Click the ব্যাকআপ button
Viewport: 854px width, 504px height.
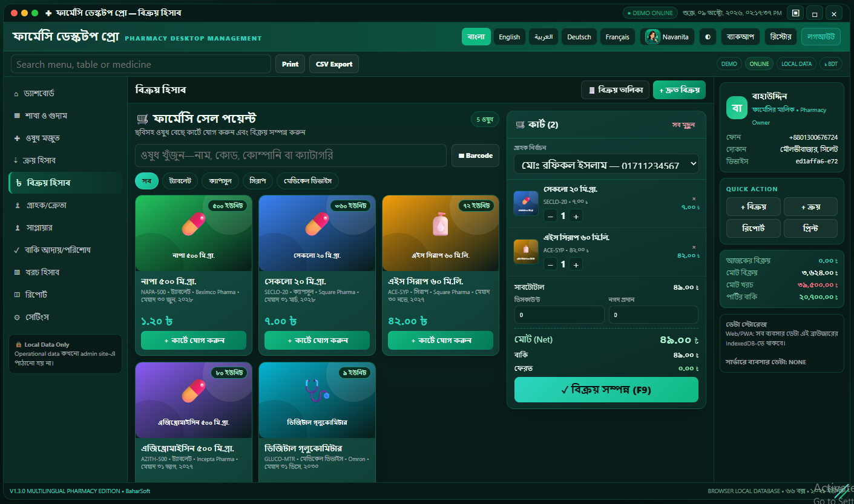740,37
